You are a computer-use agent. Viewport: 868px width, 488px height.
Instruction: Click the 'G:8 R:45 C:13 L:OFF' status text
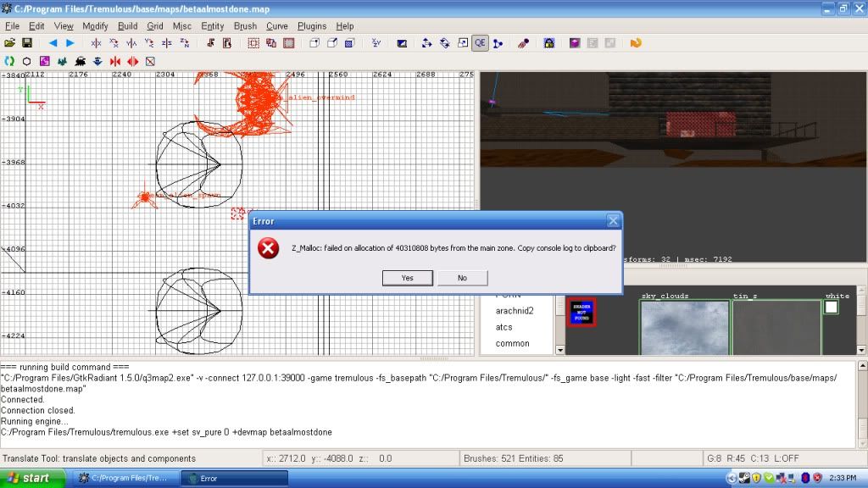click(x=753, y=458)
